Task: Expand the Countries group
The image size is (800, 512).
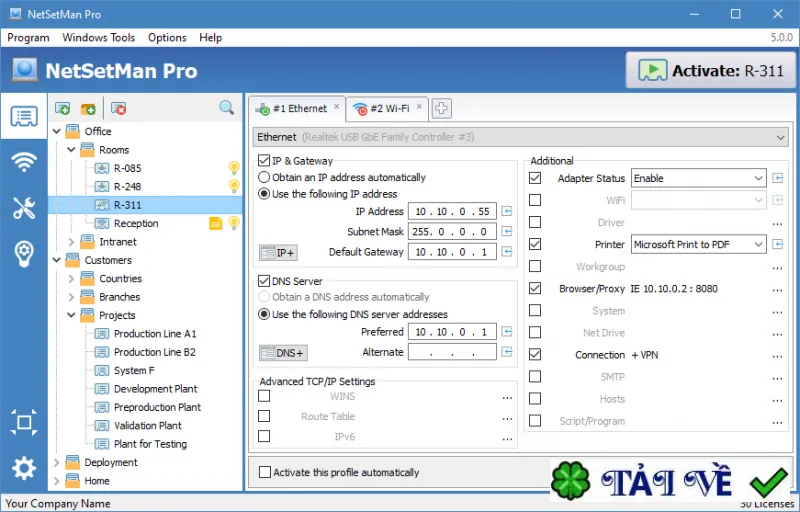Action: coord(71,278)
